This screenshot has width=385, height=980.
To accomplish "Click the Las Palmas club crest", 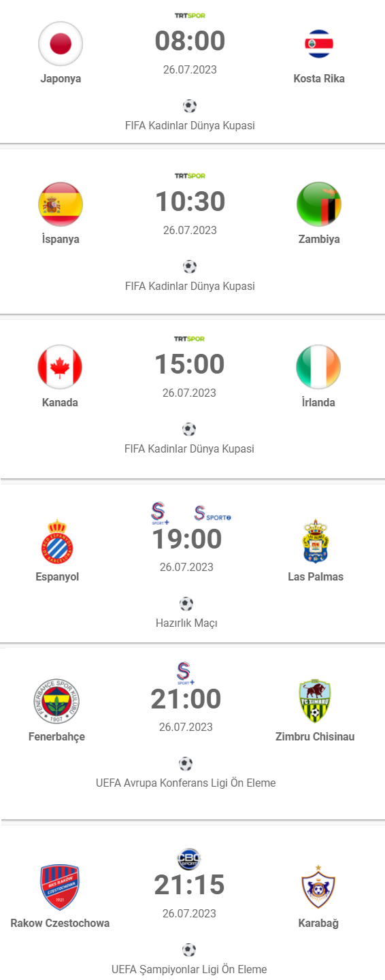I will click(x=315, y=541).
